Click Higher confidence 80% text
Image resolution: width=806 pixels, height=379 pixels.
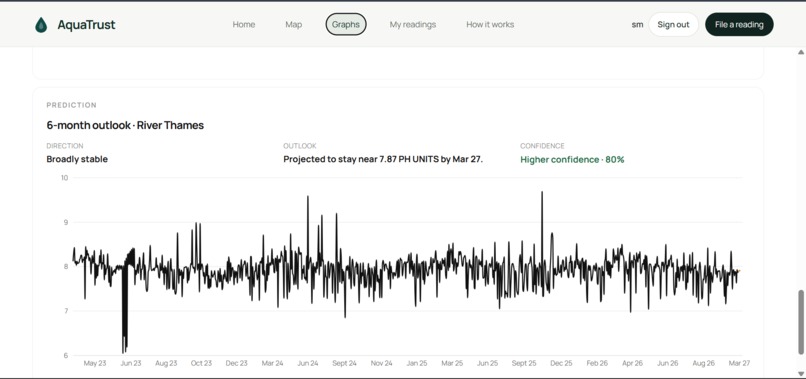pos(572,159)
